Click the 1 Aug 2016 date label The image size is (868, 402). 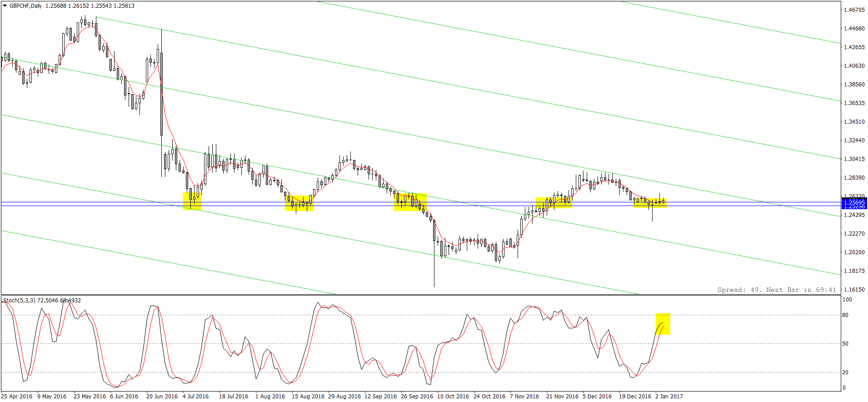tap(270, 396)
